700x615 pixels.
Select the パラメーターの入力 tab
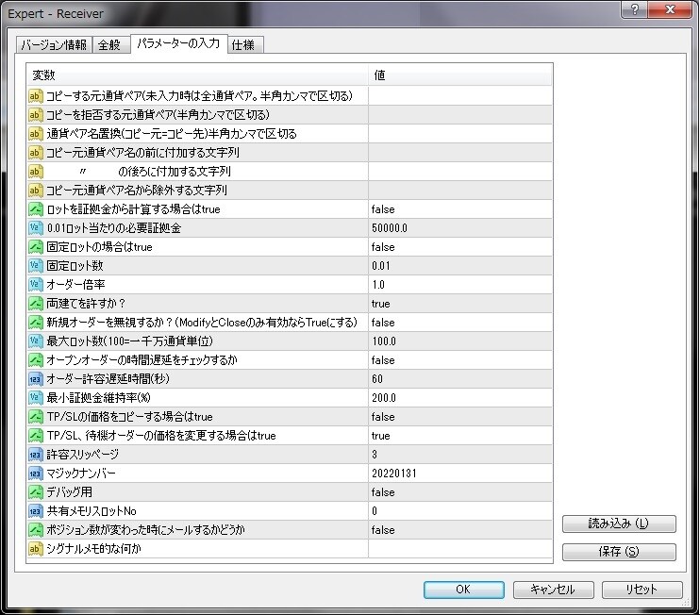point(178,43)
